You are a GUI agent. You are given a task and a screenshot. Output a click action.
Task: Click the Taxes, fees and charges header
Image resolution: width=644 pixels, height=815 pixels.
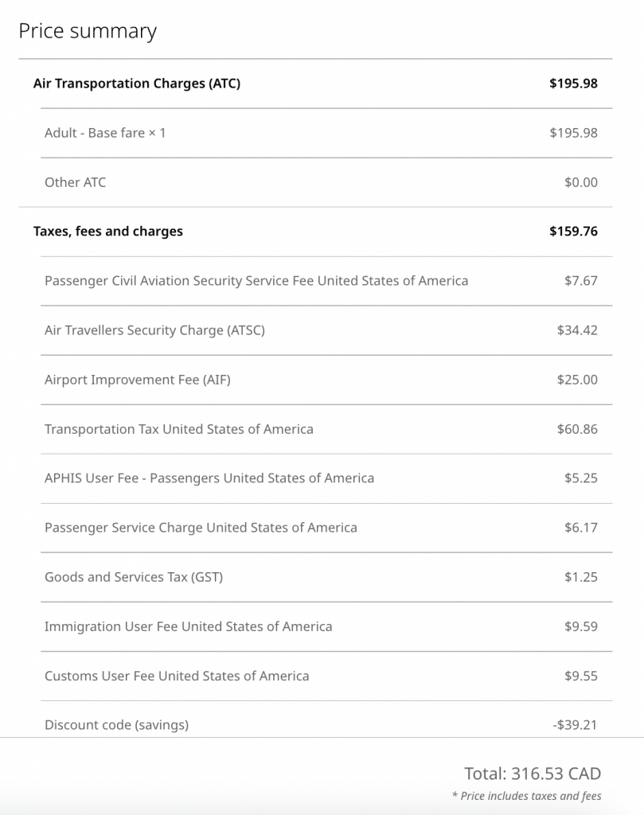point(108,232)
